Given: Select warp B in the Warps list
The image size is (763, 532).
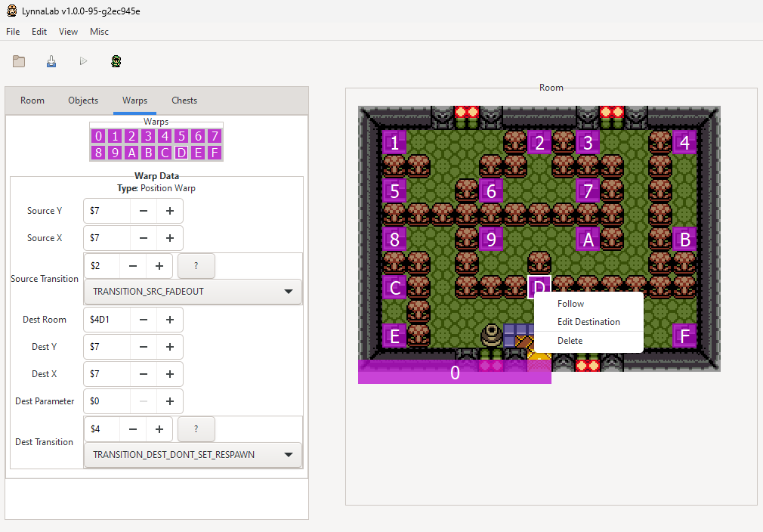Looking at the screenshot, I should click(148, 153).
